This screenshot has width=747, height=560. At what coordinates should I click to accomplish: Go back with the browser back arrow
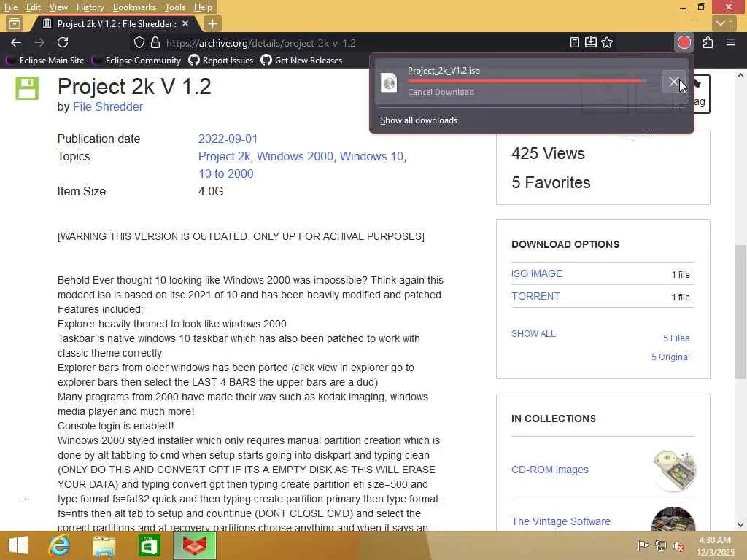pyautogui.click(x=16, y=43)
